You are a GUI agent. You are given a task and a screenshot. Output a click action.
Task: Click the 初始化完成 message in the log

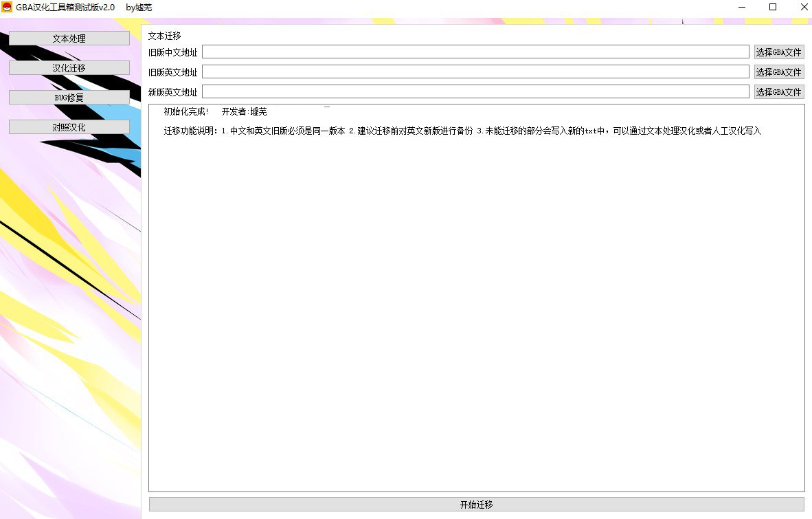186,111
